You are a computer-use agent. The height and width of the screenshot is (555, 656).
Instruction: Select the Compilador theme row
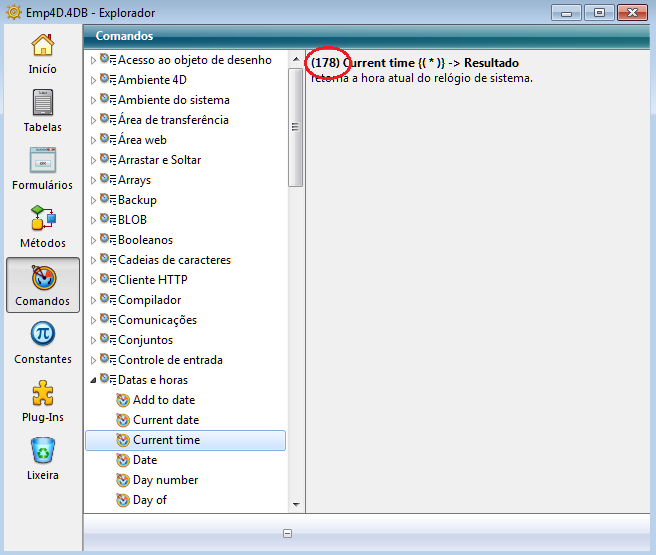tap(149, 300)
